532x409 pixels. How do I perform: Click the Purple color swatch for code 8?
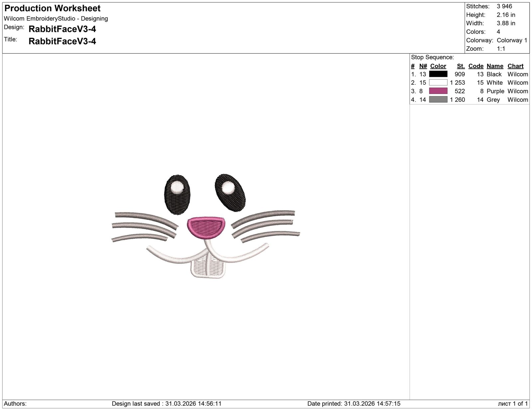pyautogui.click(x=438, y=91)
